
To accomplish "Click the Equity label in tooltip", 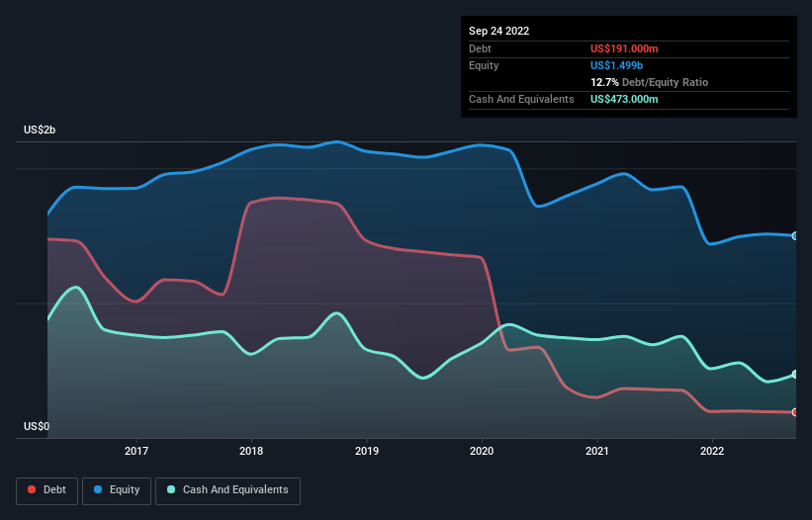I will [484, 65].
